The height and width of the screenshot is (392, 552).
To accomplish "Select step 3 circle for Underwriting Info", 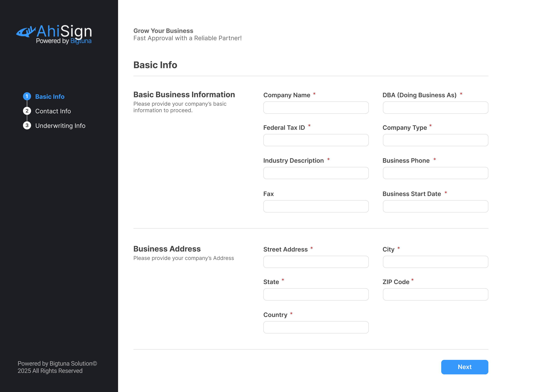I will 27,125.
